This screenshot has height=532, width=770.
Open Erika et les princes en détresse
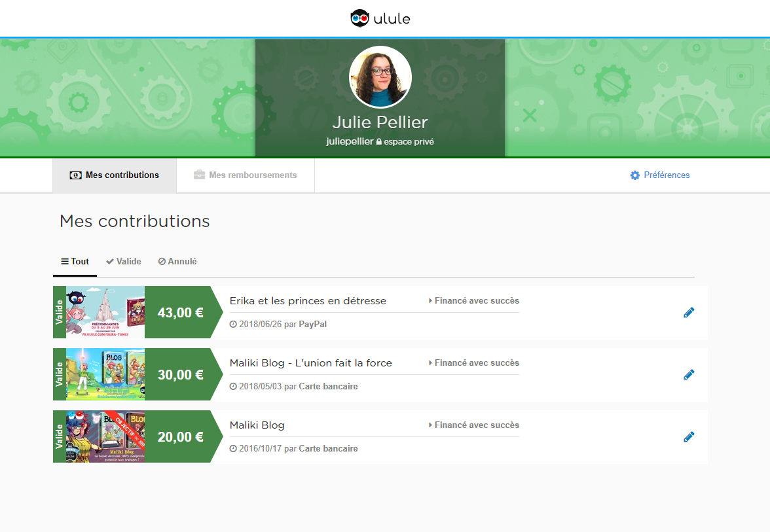[x=308, y=301]
